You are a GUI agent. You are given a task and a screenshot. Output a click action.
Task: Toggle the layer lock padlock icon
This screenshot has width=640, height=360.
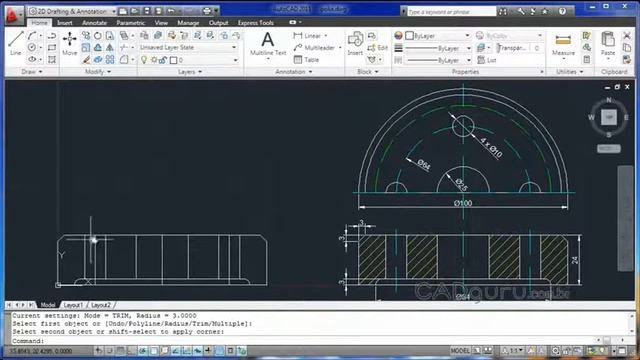point(163,60)
